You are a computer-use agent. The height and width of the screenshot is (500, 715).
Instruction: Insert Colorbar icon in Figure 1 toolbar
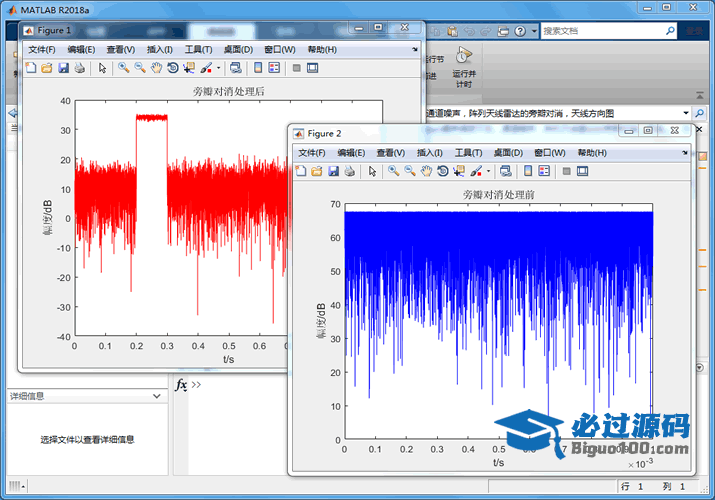click(x=258, y=68)
